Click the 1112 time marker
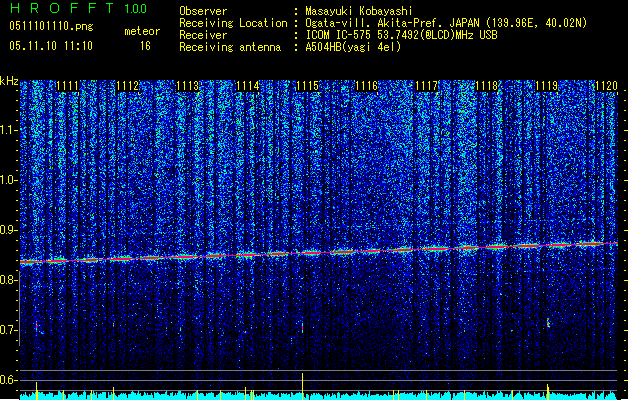 [x=128, y=86]
